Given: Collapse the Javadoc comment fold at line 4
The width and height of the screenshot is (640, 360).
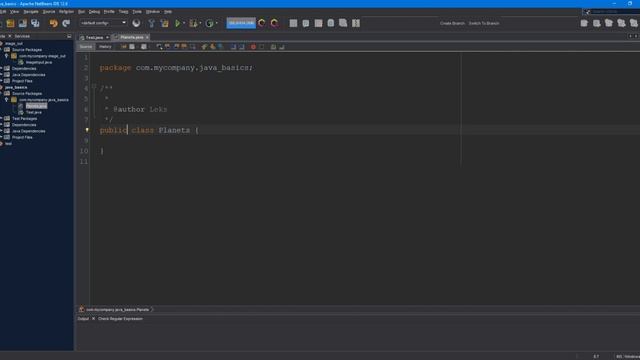Looking at the screenshot, I should [x=94, y=87].
